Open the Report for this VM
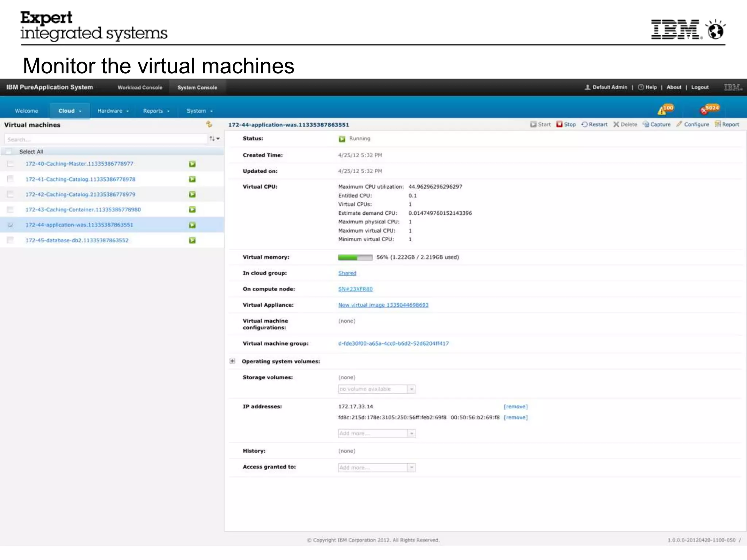 click(x=727, y=124)
